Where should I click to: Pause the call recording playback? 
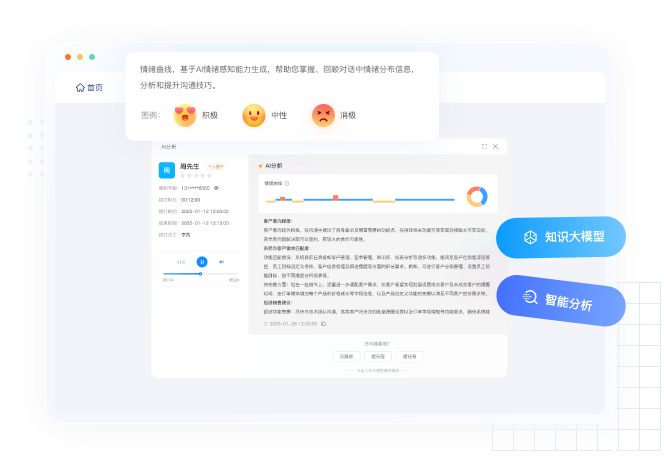(x=201, y=262)
